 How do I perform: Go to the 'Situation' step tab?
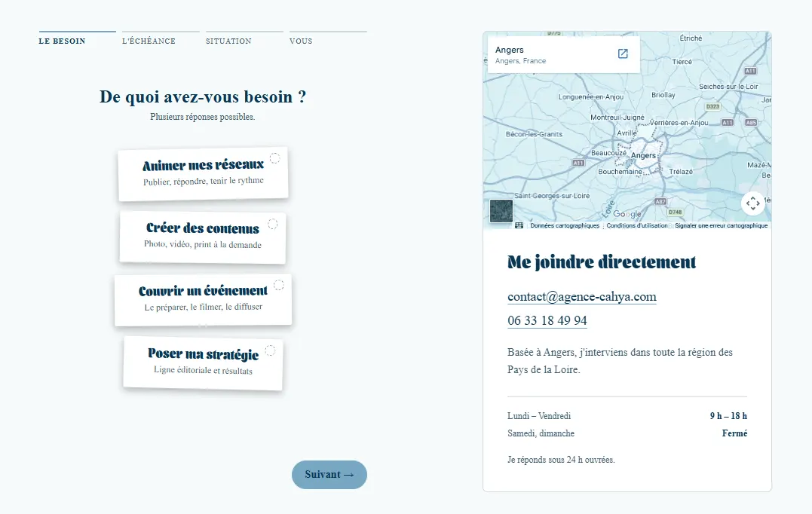coord(244,39)
